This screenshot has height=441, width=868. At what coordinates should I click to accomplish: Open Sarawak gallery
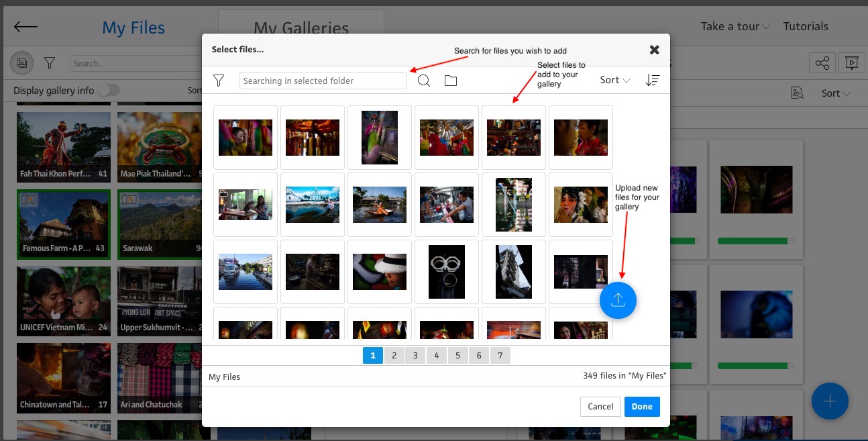pyautogui.click(x=161, y=224)
